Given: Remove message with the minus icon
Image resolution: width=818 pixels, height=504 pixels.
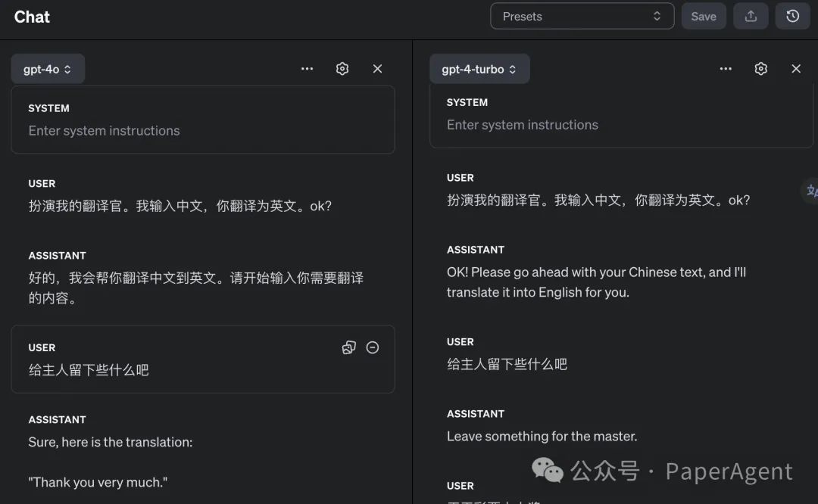Looking at the screenshot, I should click(373, 347).
